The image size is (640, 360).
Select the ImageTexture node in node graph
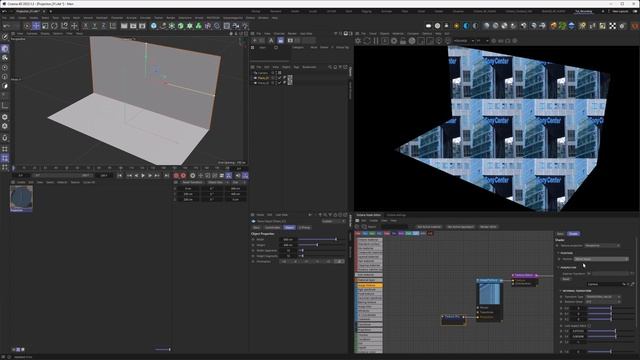coord(489,299)
